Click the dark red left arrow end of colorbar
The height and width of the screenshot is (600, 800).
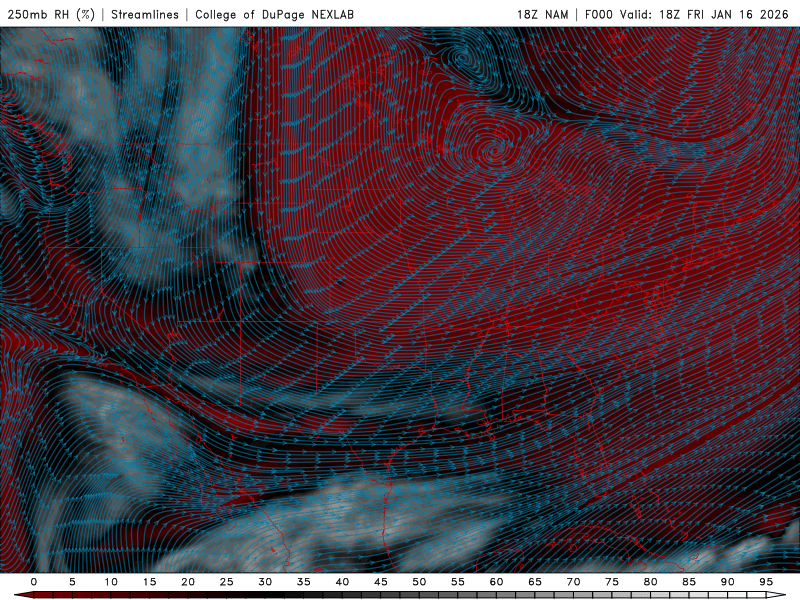click(x=24, y=595)
